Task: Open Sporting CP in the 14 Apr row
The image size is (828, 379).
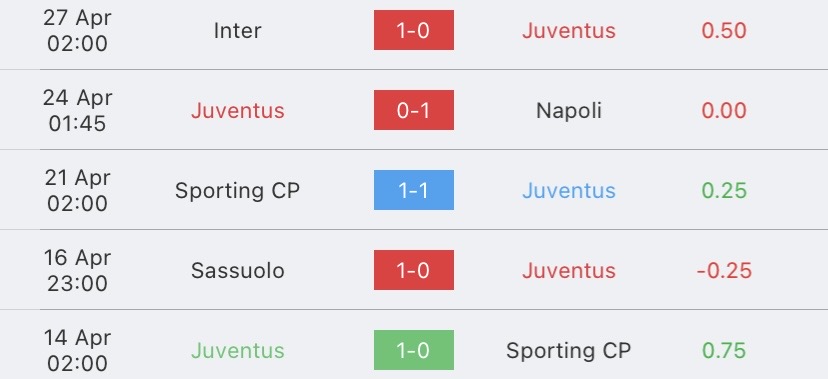Action: 569,350
